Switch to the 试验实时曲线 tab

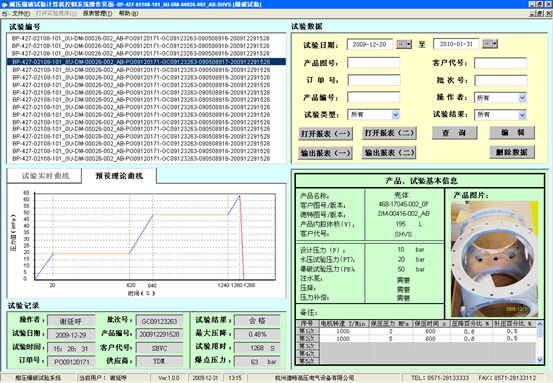45,176
